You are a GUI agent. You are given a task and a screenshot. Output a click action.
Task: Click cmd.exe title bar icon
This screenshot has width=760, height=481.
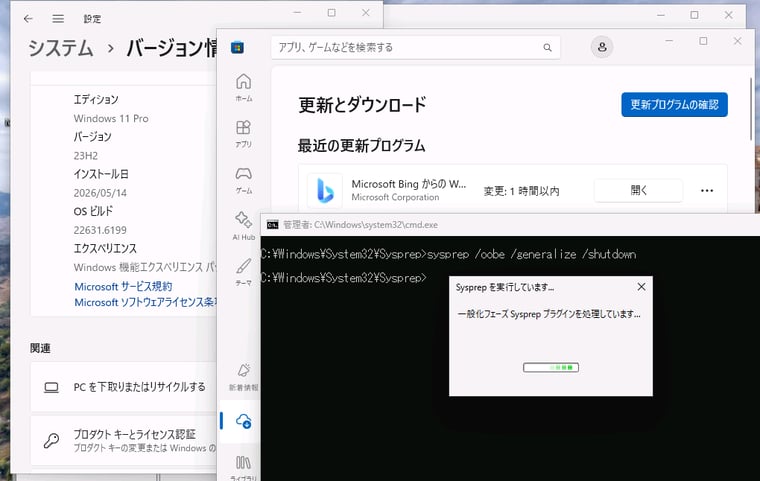point(273,224)
